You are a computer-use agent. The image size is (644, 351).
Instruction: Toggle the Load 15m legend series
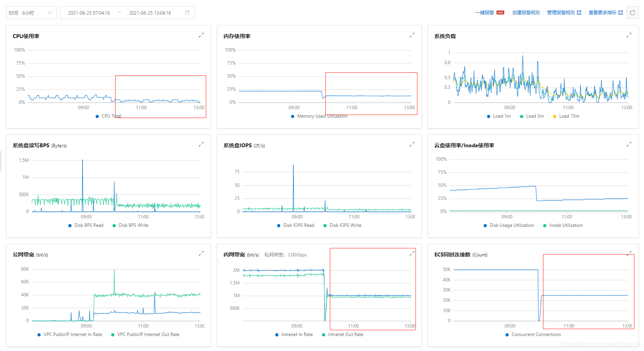point(566,116)
